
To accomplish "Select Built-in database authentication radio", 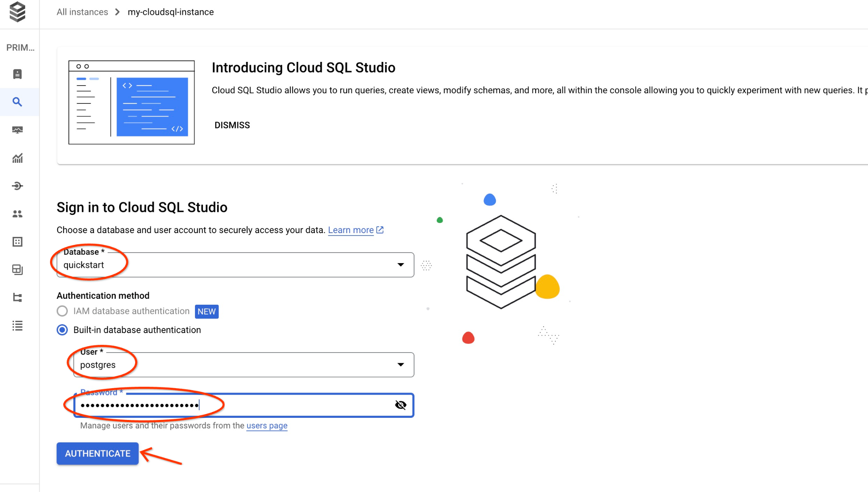I will 62,330.
